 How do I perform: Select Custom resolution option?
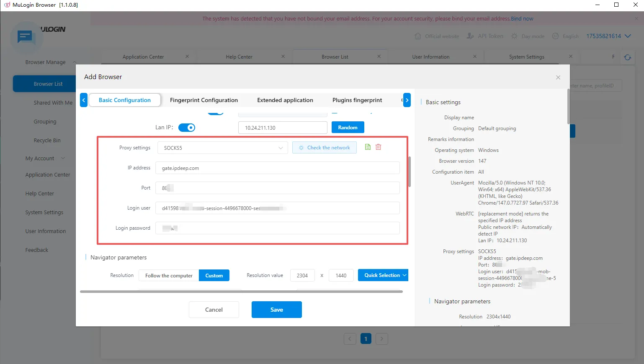[214, 275]
